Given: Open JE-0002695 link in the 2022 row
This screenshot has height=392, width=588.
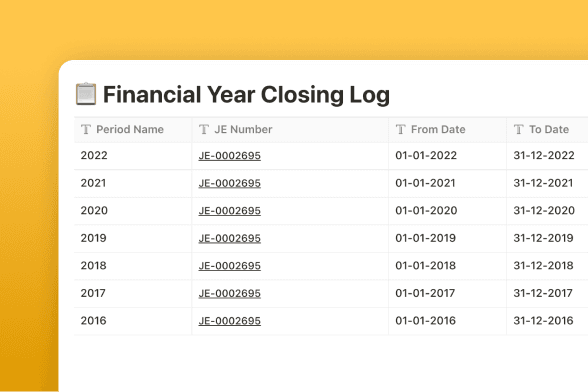Looking at the screenshot, I should click(230, 156).
